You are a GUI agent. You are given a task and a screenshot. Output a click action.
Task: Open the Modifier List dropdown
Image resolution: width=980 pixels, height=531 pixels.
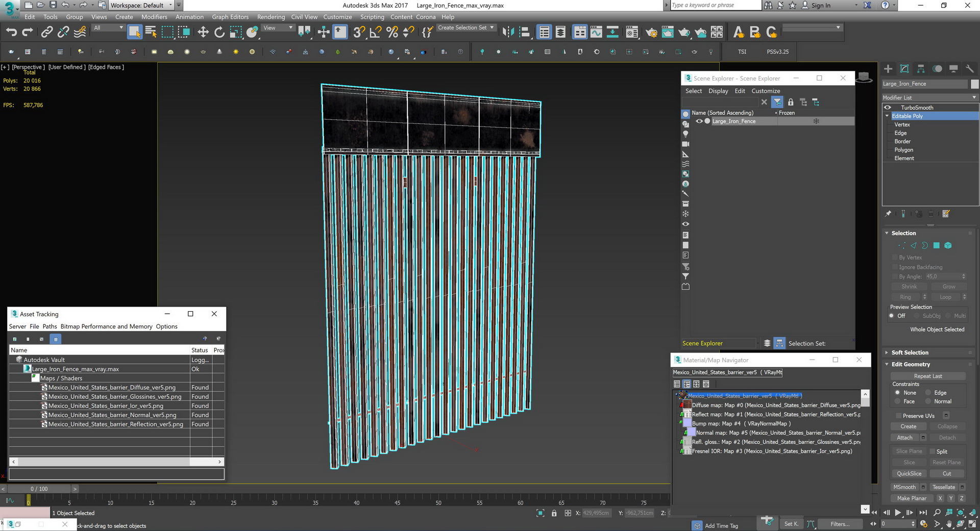930,97
